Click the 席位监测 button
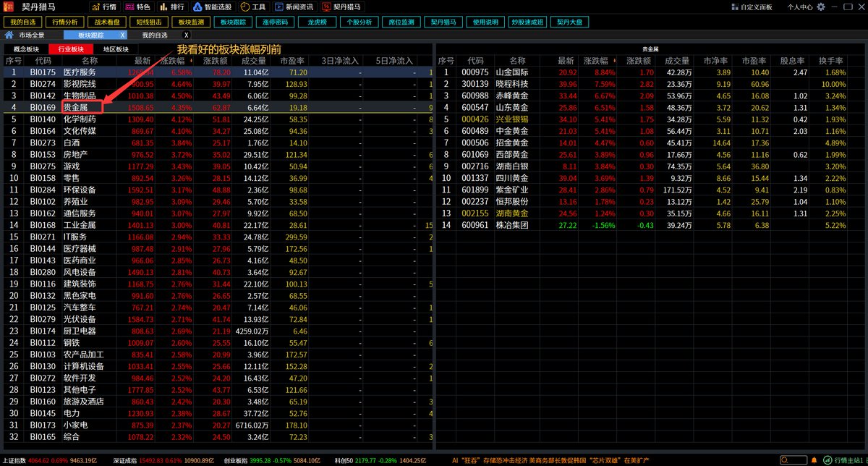The height and width of the screenshot is (466, 868). click(x=401, y=22)
